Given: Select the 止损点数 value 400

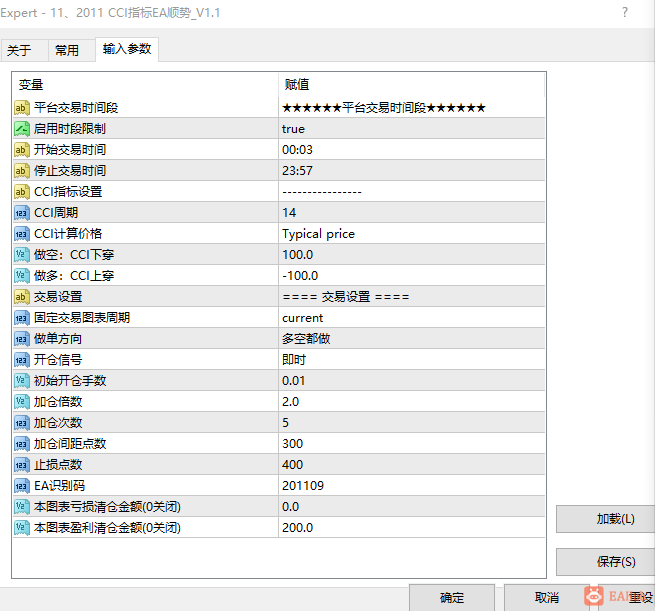Looking at the screenshot, I should click(x=411, y=464).
